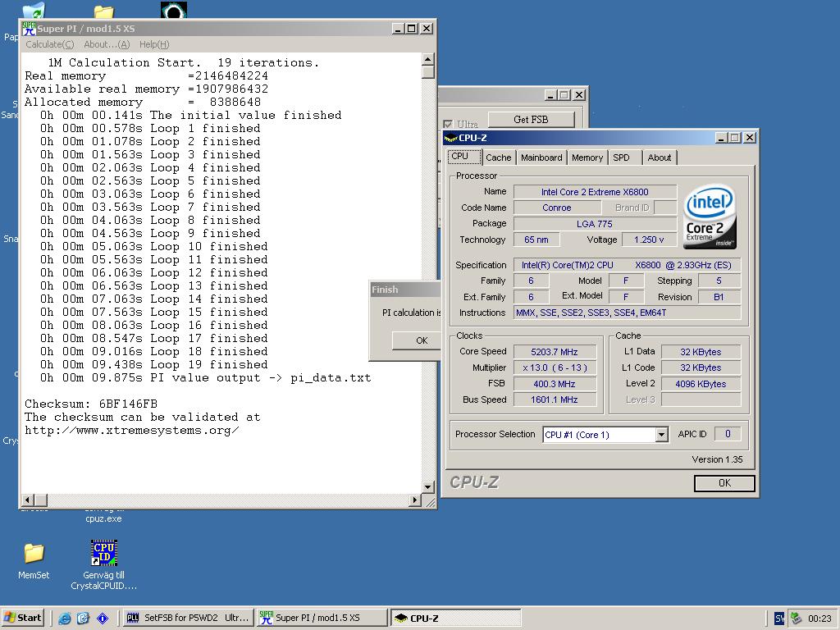840x630 pixels.
Task: Click the second quick launch icon with the e symbol
Action: 83,619
